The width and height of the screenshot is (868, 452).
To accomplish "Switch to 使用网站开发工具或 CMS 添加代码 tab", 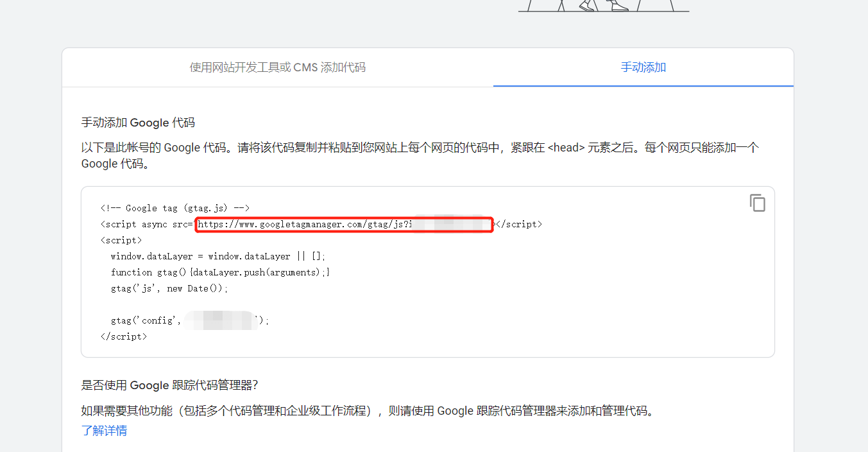I will point(278,67).
